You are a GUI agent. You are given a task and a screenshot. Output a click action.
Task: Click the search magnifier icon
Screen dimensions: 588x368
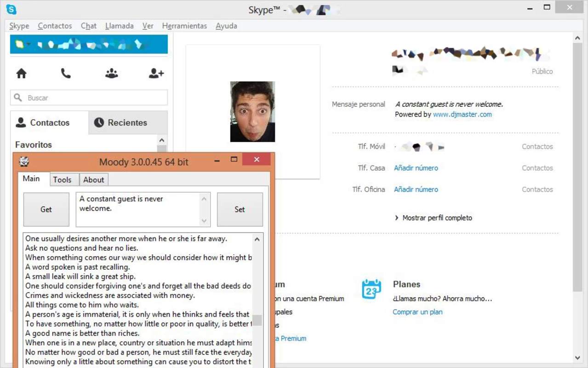[18, 98]
